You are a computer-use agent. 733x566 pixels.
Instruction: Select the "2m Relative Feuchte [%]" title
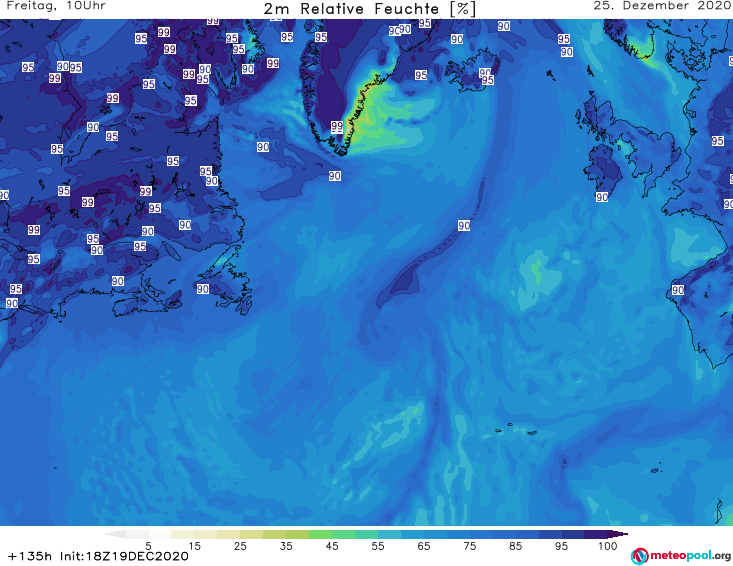tap(369, 9)
